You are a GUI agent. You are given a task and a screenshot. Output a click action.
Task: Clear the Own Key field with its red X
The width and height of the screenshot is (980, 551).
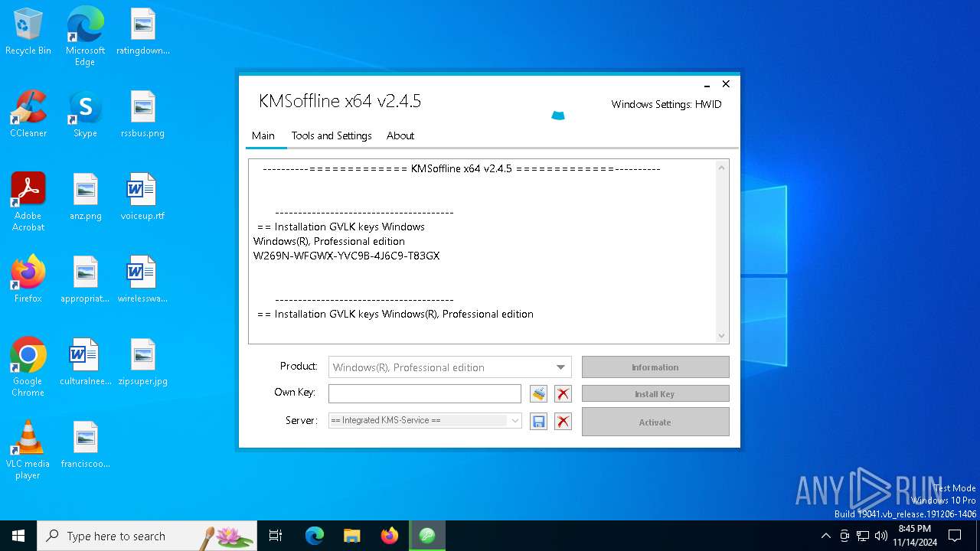tap(563, 394)
